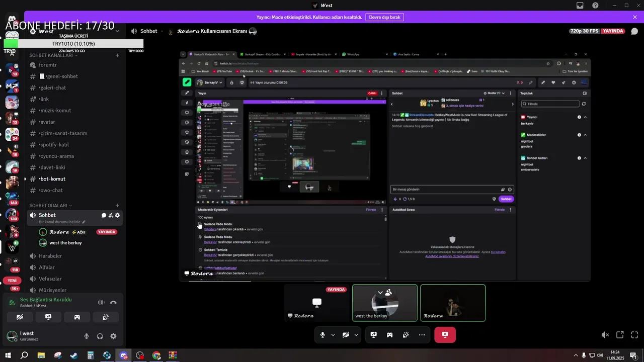
Task: Select Rodera YAYINDA stream tile
Action: (x=317, y=303)
